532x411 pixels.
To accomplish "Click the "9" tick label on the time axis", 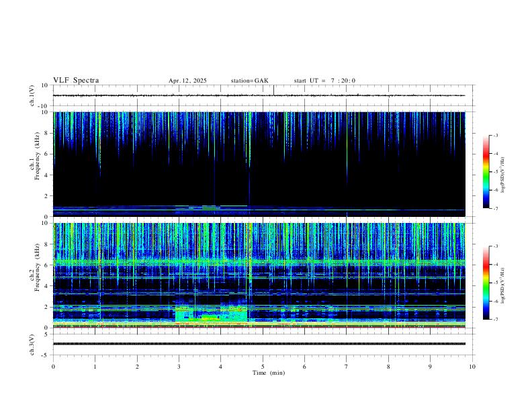I will click(430, 367).
